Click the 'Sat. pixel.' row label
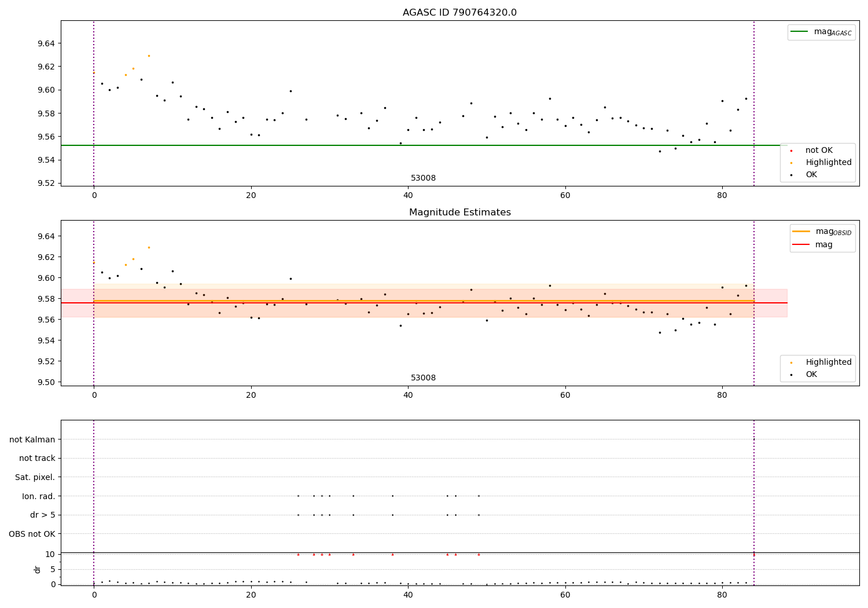This screenshot has width=868, height=608. pos(35,478)
